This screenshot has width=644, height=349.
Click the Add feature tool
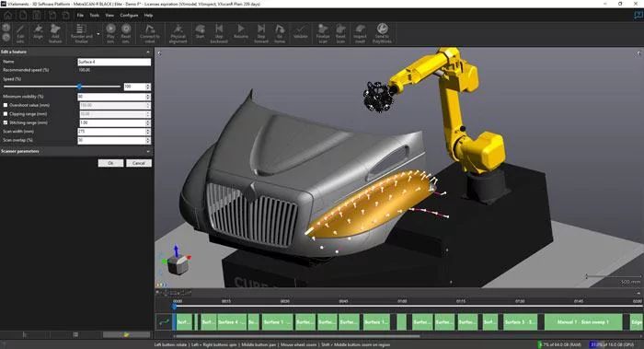[55, 33]
